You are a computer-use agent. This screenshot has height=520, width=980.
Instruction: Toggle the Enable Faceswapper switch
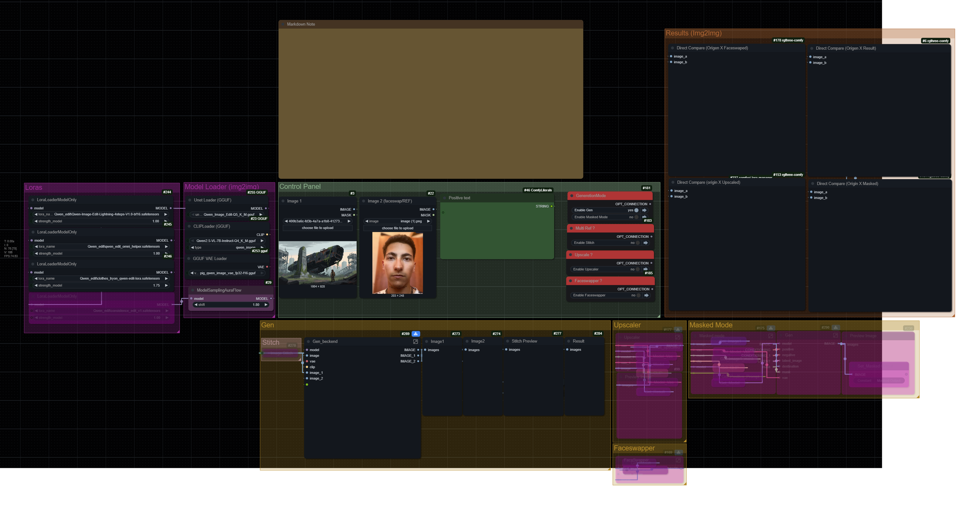638,295
